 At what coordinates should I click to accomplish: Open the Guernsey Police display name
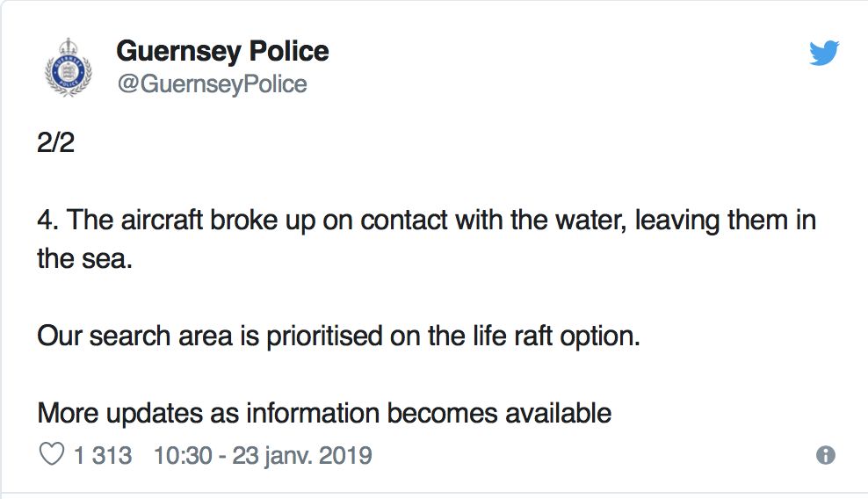(222, 52)
